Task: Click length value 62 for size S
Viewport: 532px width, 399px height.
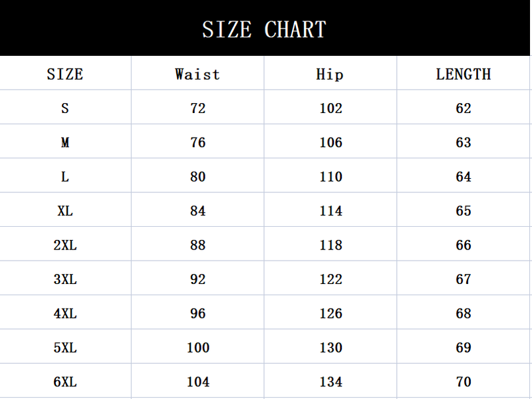Action: [x=464, y=108]
